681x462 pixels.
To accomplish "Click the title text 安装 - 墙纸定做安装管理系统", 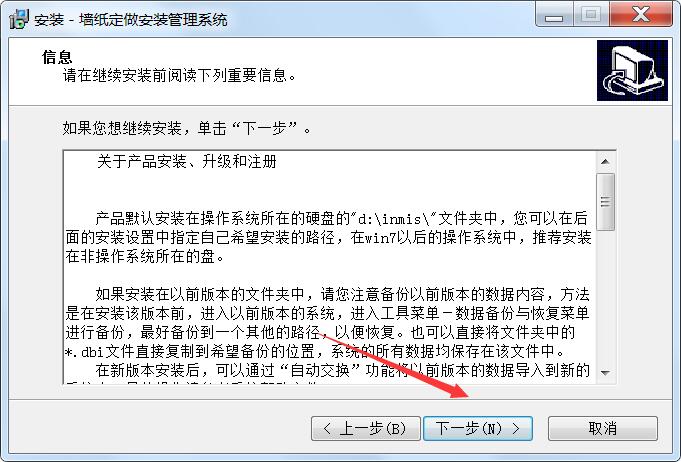I will (x=131, y=20).
